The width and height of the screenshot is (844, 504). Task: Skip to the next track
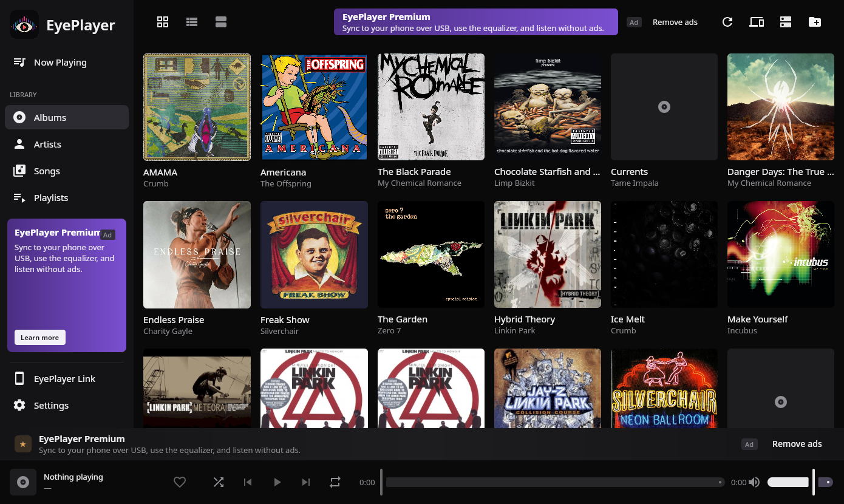click(306, 482)
